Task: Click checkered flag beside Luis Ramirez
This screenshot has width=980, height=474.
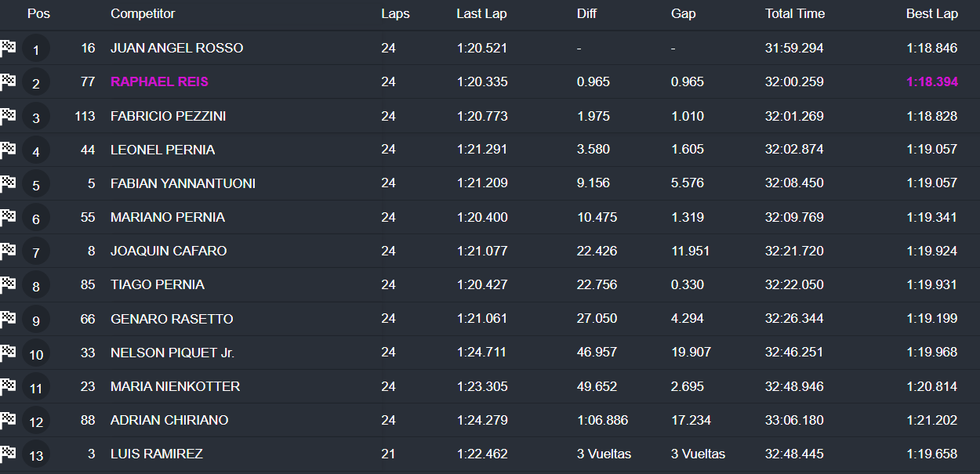Action: coord(8,453)
